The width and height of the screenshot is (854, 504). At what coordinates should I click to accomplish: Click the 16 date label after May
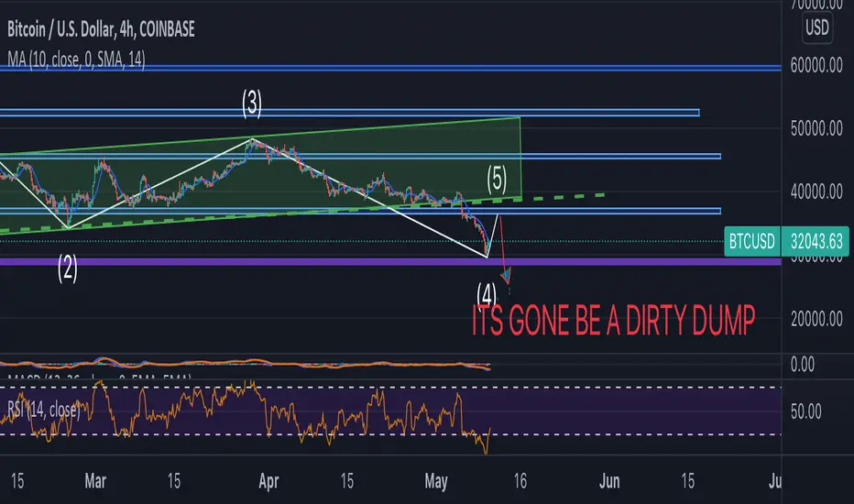click(520, 481)
